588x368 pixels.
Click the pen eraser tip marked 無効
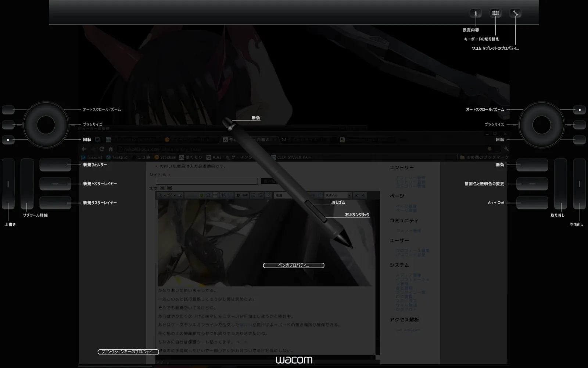click(x=227, y=122)
